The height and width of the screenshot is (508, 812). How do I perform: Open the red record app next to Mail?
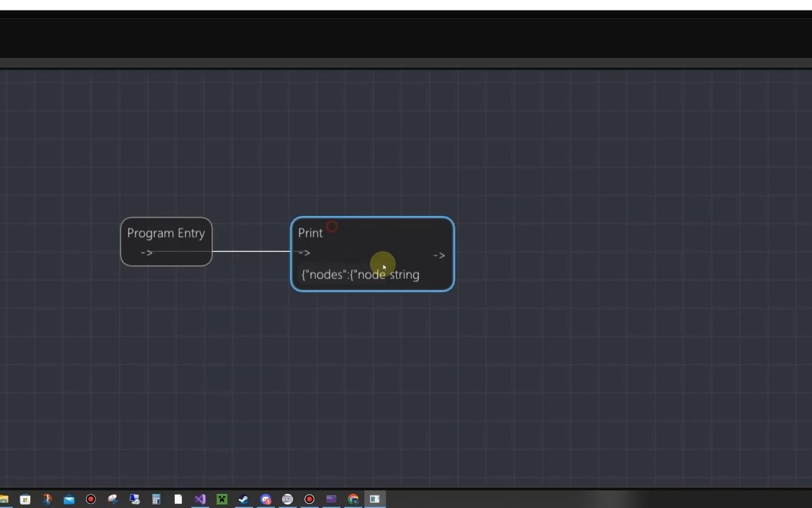(x=91, y=500)
